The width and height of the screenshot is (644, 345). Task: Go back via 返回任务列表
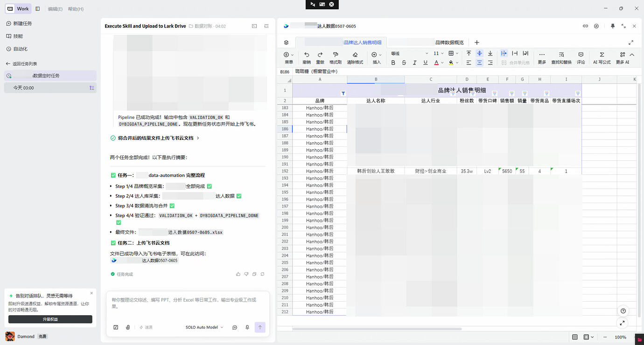pos(21,63)
